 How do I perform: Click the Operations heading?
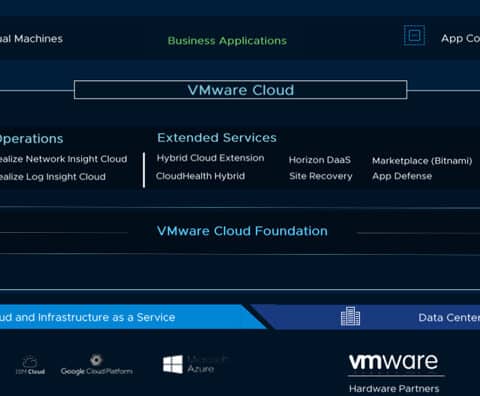click(x=31, y=139)
